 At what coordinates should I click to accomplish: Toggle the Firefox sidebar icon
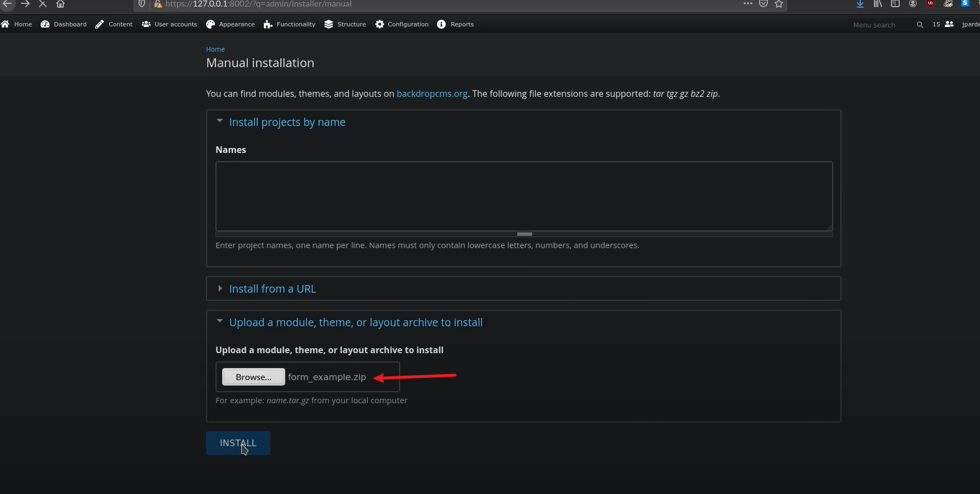point(895,4)
